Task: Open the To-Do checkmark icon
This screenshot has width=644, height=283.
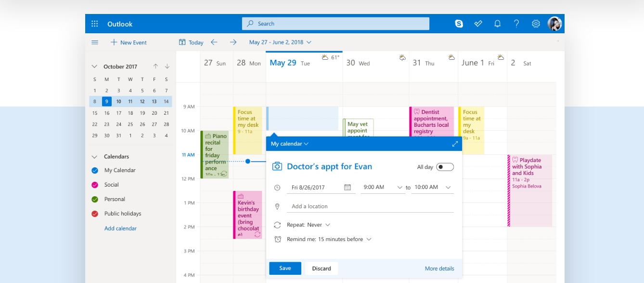Action: (x=478, y=24)
